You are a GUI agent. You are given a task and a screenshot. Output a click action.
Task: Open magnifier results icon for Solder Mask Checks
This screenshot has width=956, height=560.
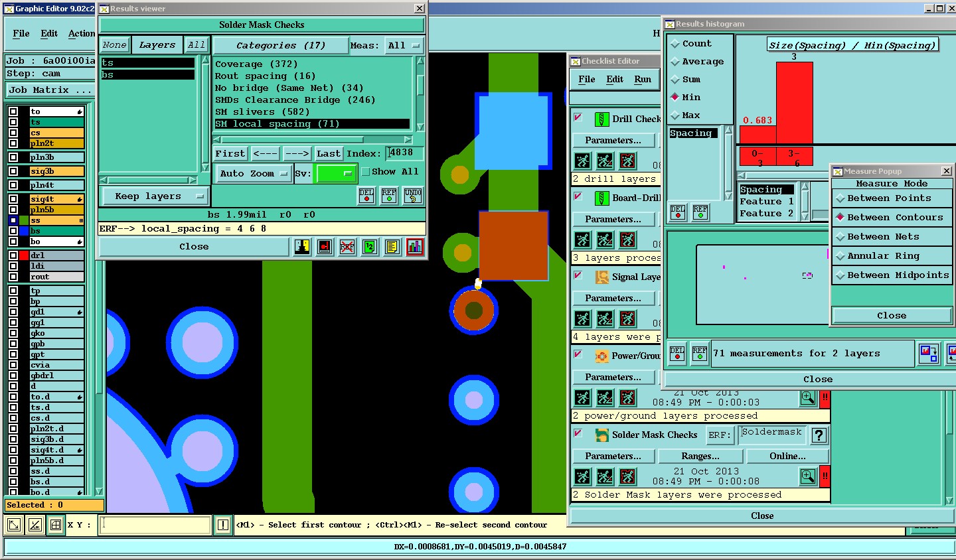tap(807, 476)
